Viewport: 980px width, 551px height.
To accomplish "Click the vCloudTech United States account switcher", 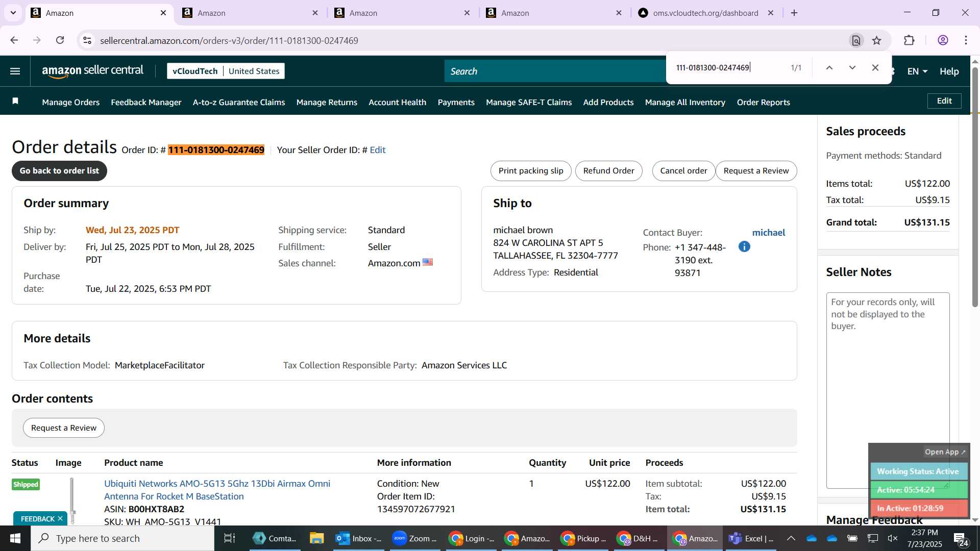I will (x=226, y=71).
